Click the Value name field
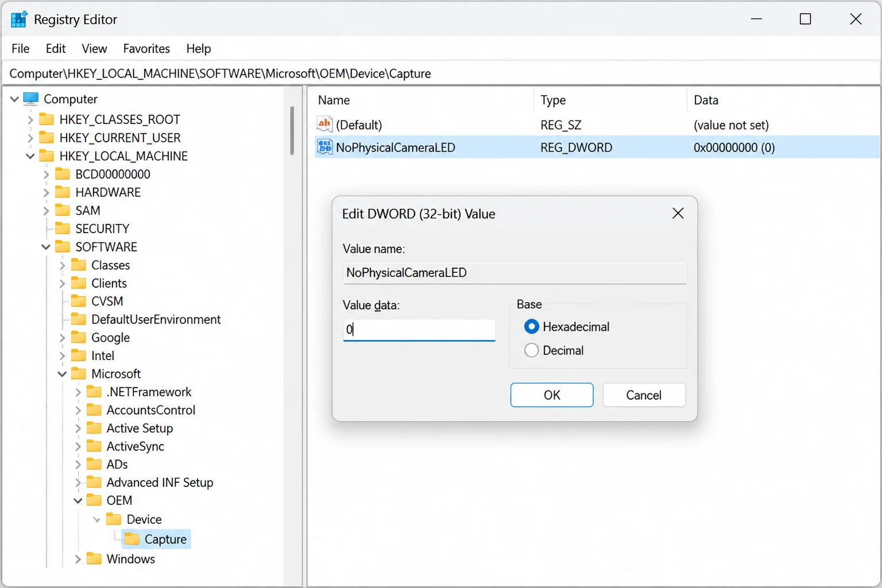 pyautogui.click(x=514, y=273)
